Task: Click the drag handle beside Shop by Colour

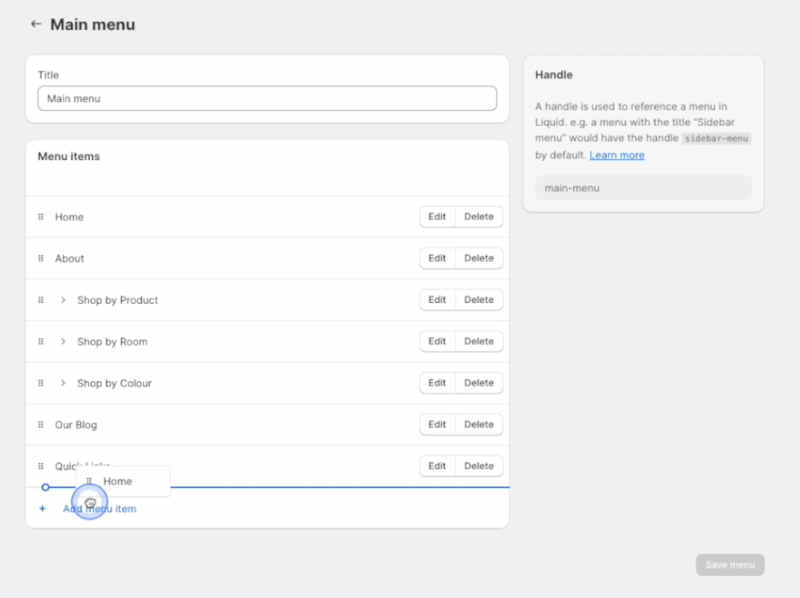Action: pyautogui.click(x=40, y=383)
